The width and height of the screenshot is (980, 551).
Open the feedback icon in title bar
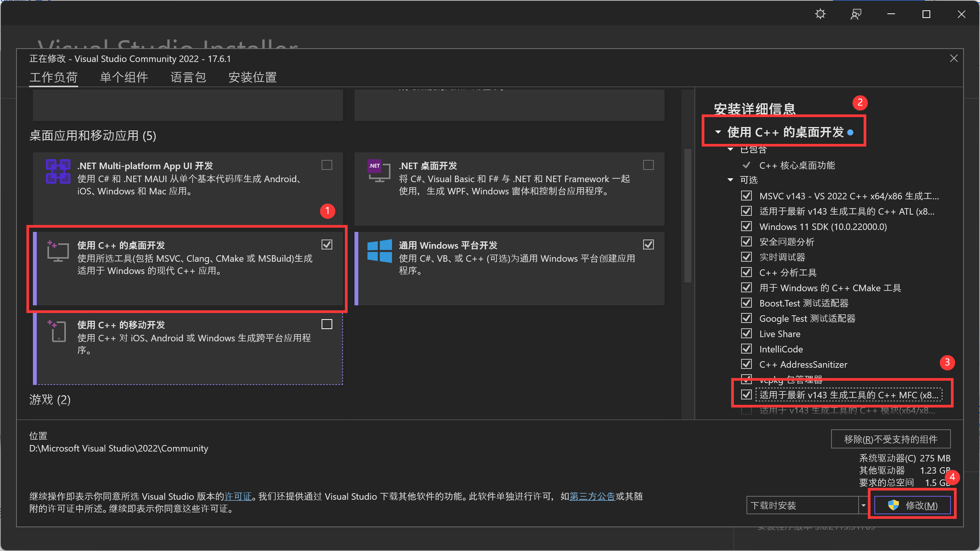(x=856, y=15)
